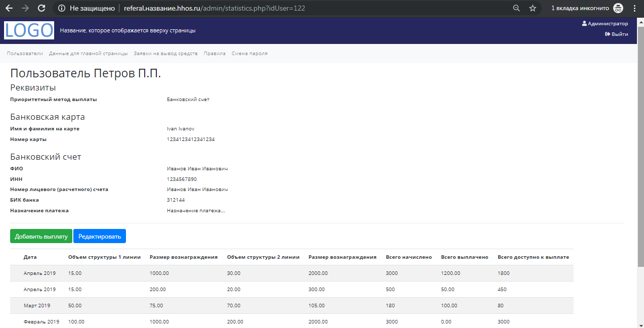The image size is (644, 328).
Task: Click the Дата column header
Action: click(30, 257)
